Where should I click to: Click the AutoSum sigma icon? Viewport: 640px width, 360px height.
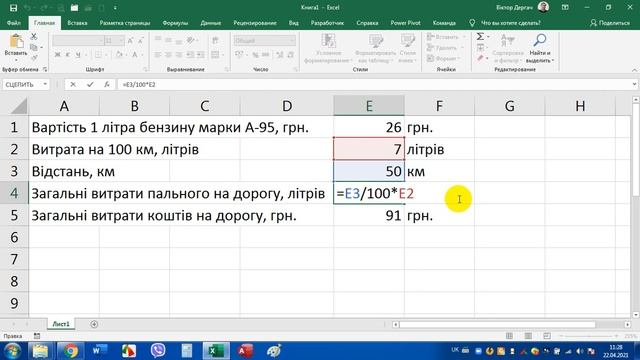tap(480, 37)
